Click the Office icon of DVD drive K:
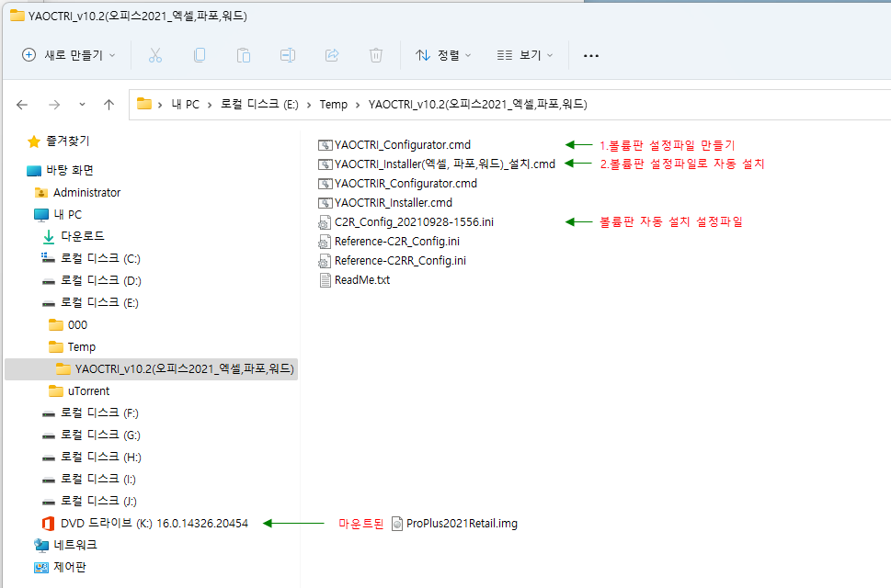Viewport: 891px width, 588px height. click(49, 524)
